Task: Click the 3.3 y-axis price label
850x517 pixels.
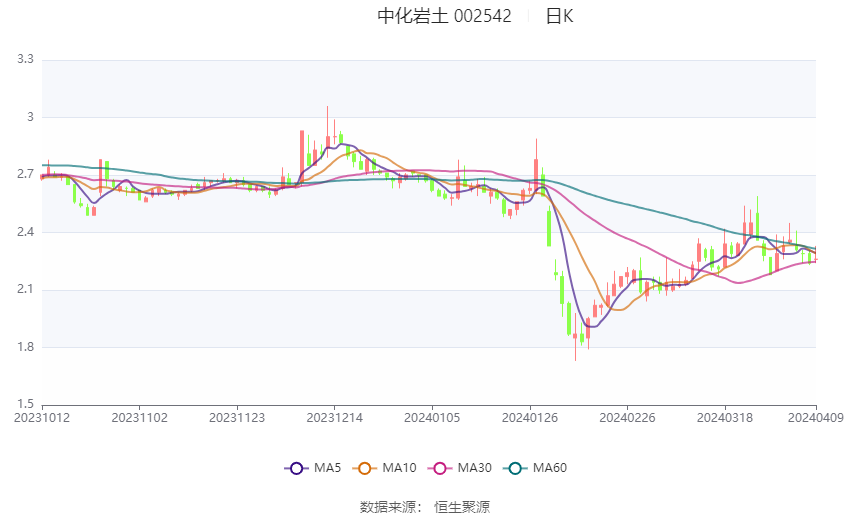Action: click(x=25, y=59)
